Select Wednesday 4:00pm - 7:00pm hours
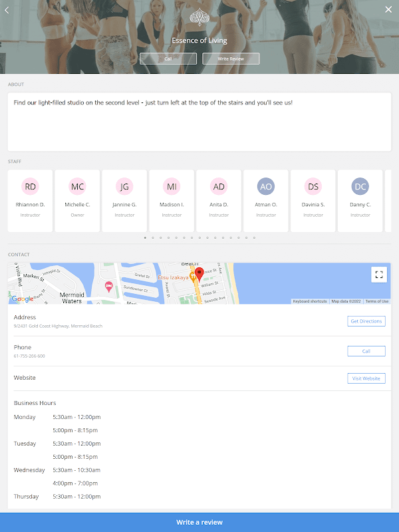 point(75,483)
